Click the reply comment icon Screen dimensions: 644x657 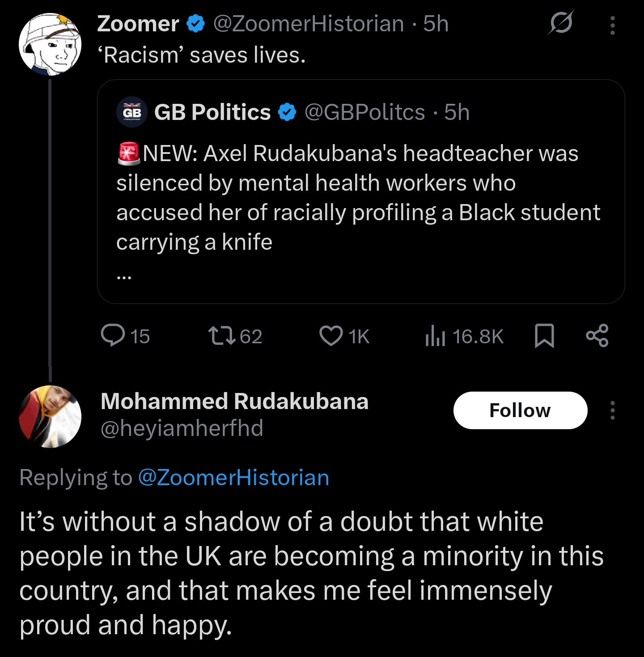click(x=113, y=336)
